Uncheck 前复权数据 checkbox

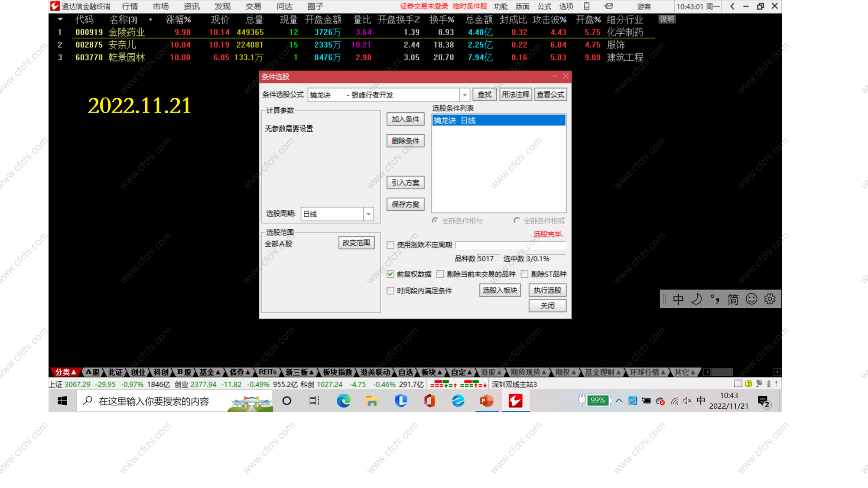pos(390,274)
